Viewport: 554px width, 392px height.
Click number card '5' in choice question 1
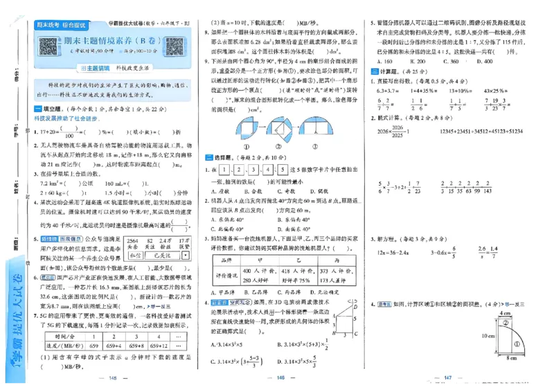[x=283, y=170]
